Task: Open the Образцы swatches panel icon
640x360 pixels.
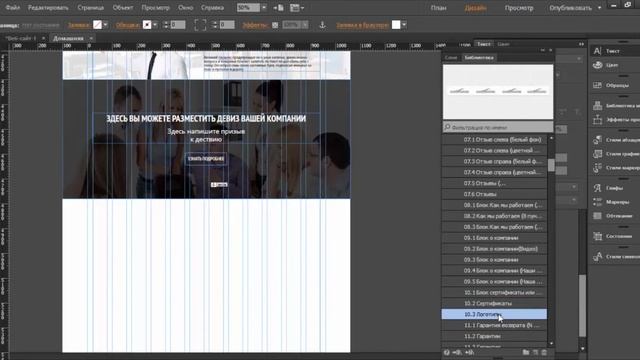Action: click(x=598, y=85)
